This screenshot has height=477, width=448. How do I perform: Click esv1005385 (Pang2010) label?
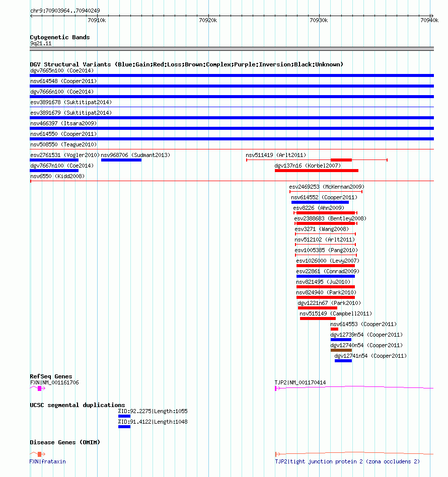coord(326,251)
